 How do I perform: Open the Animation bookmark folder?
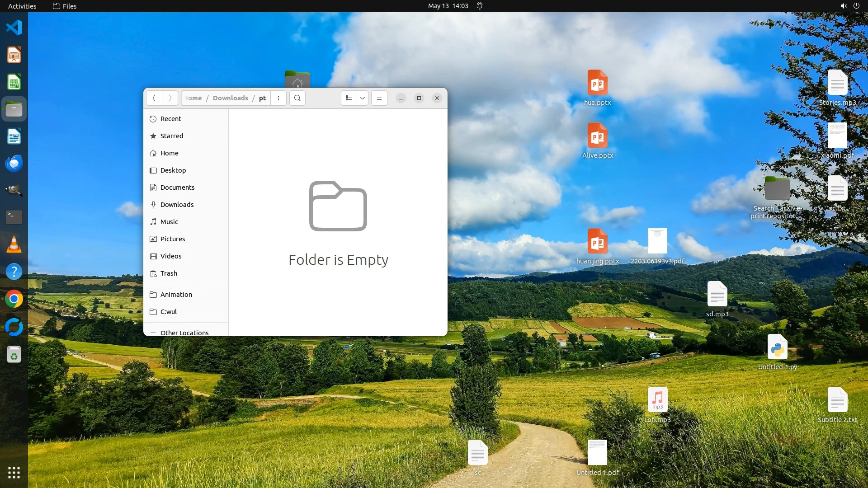tap(176, 295)
